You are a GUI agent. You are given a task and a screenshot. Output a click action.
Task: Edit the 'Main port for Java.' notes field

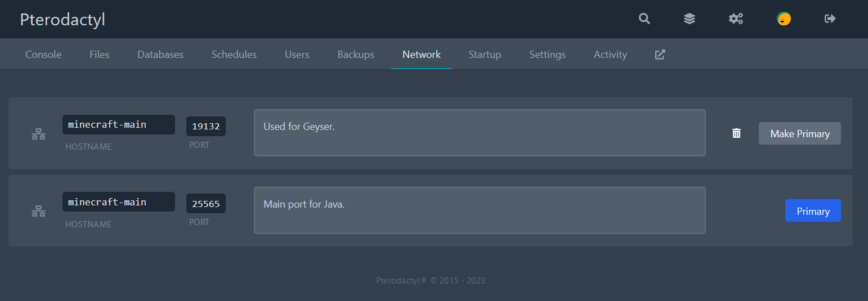tap(480, 210)
